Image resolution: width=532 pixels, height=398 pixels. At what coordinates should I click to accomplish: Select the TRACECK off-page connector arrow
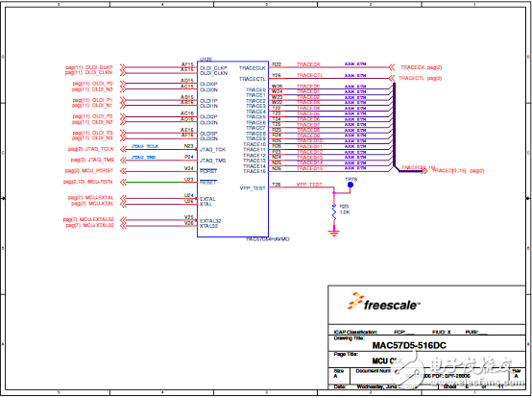(x=392, y=67)
